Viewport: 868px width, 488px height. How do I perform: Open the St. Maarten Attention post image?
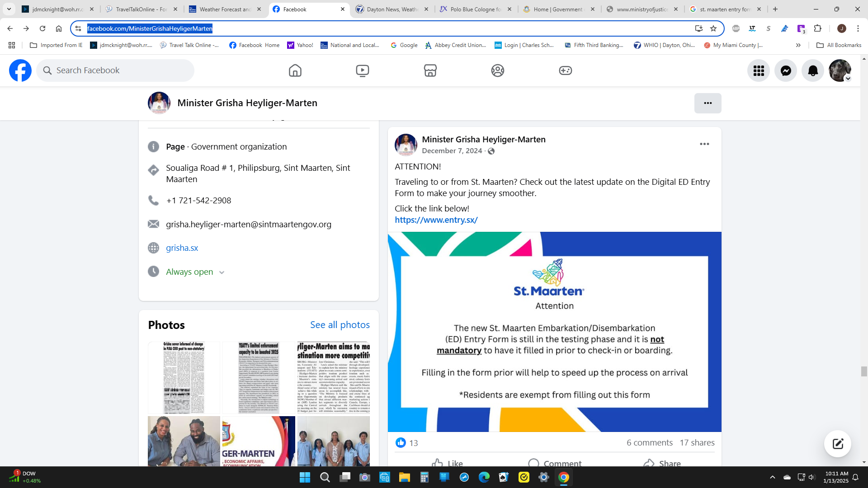tap(555, 332)
